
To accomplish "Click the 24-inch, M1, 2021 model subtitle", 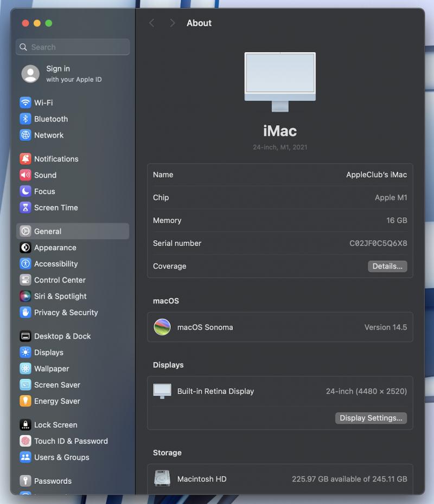I will pyautogui.click(x=280, y=147).
